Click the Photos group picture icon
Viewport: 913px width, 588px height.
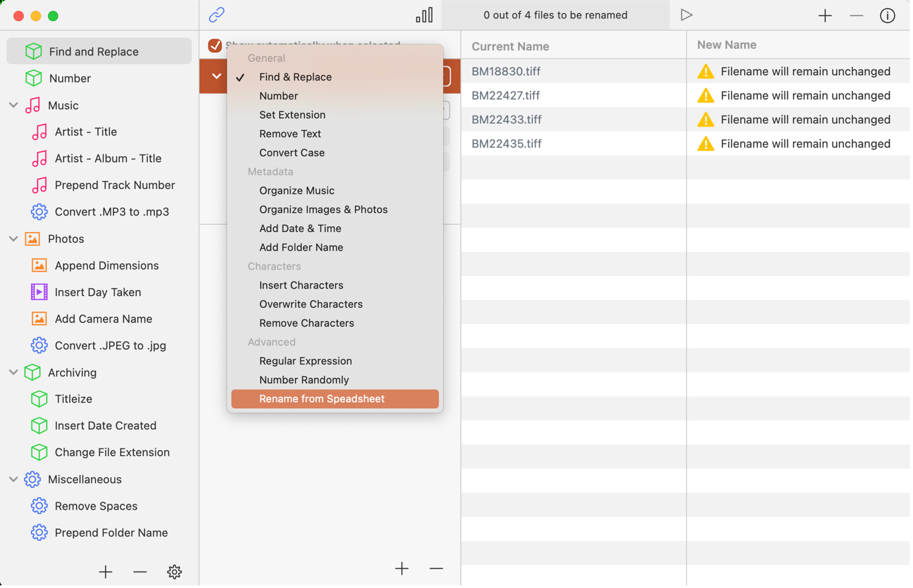click(x=32, y=239)
